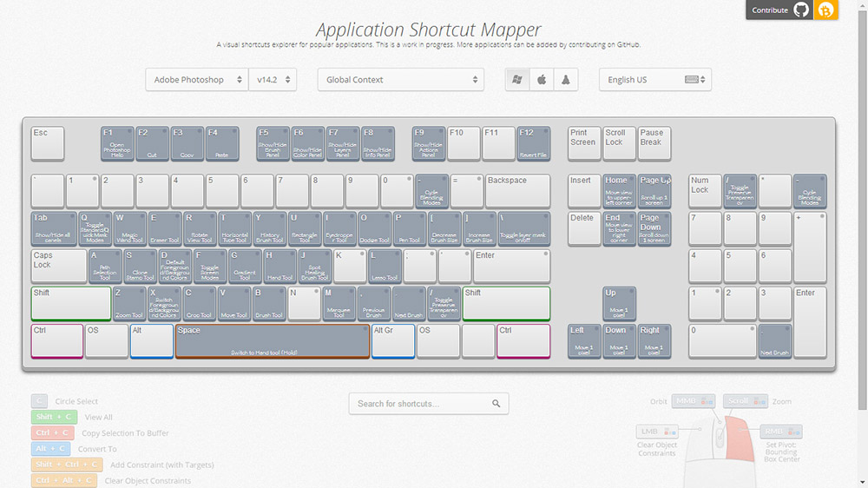Viewport: 868px width, 488px height.
Task: Click the I Eyedropper Tool key
Action: click(339, 228)
